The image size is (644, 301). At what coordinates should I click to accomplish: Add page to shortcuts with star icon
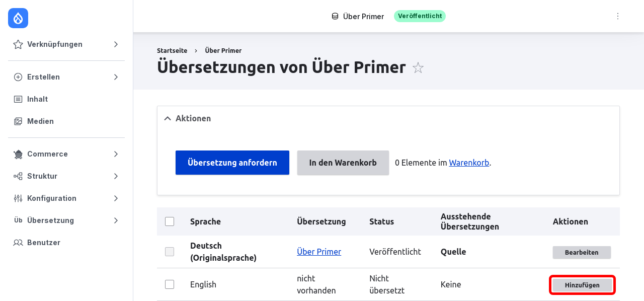coord(418,68)
